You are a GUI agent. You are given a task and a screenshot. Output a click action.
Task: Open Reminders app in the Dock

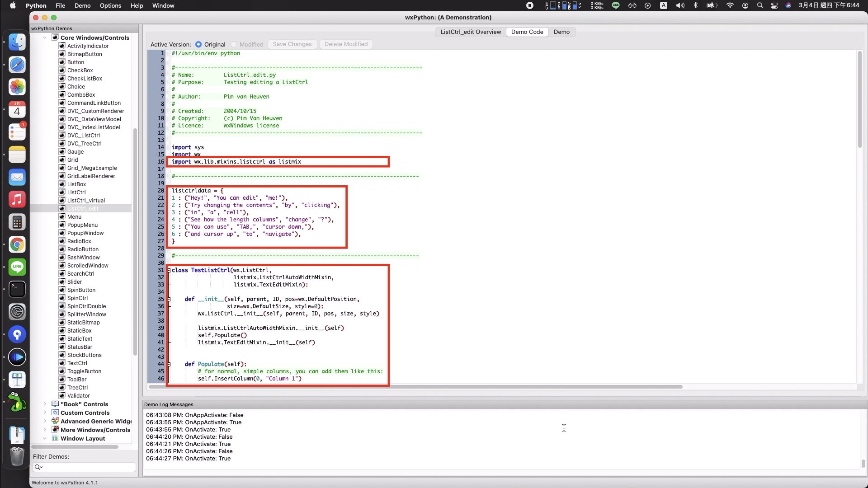pos(17,132)
